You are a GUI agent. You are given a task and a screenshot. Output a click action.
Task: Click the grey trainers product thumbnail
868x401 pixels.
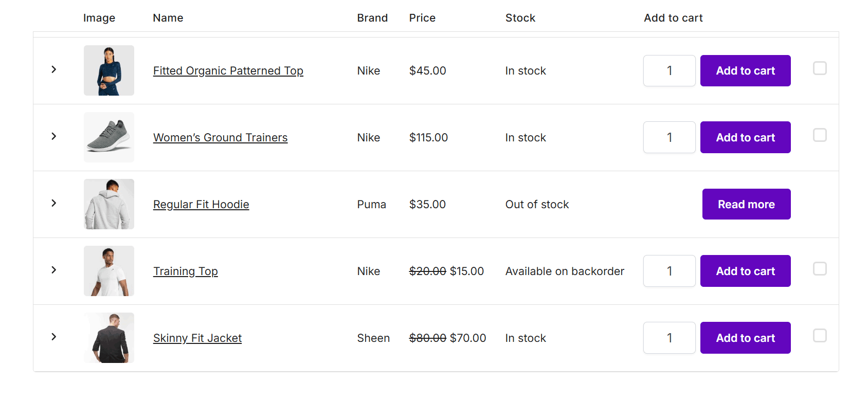pyautogui.click(x=109, y=137)
